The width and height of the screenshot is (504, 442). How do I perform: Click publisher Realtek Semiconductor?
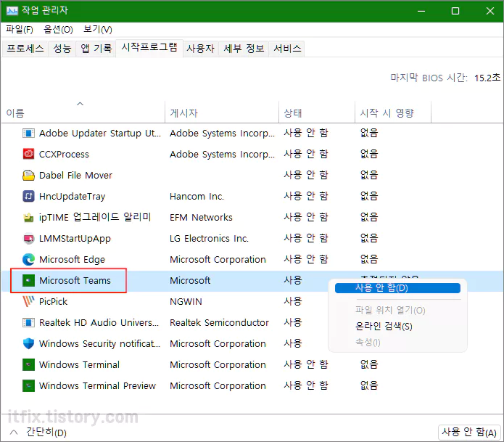pyautogui.click(x=219, y=323)
